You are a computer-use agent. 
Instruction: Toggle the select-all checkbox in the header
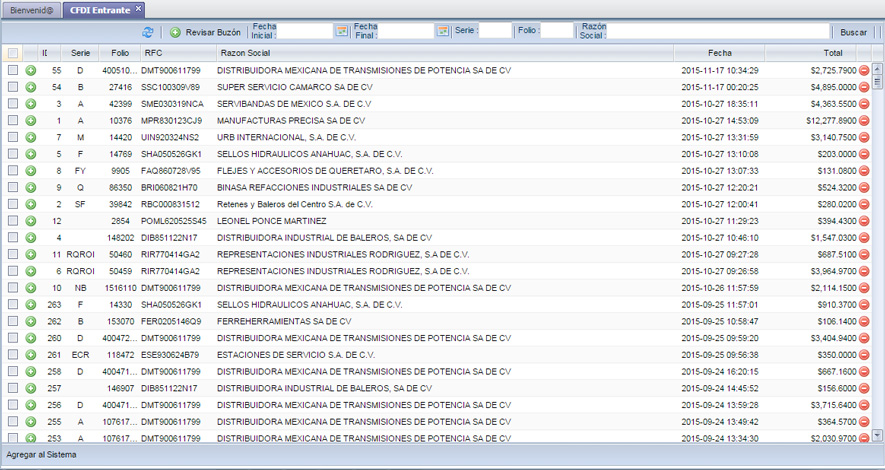click(13, 53)
